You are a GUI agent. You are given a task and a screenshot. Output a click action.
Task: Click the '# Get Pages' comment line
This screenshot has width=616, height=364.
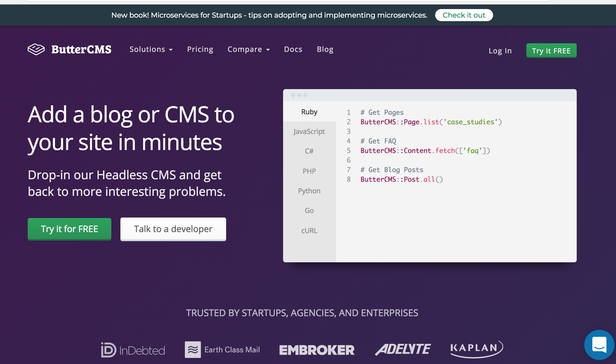382,112
